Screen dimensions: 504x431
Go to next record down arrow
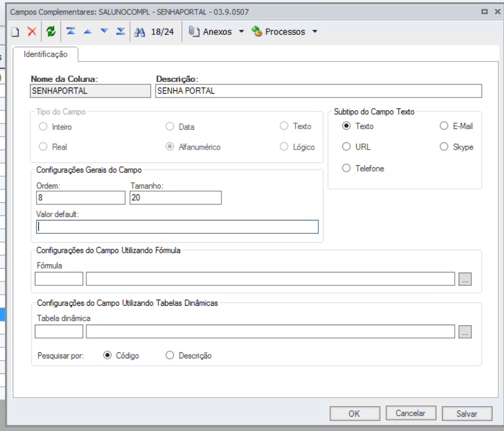(104, 31)
